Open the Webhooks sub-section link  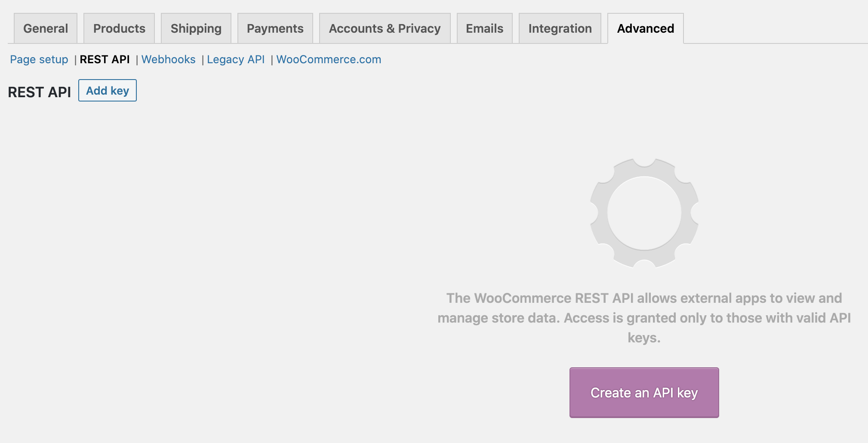(169, 59)
